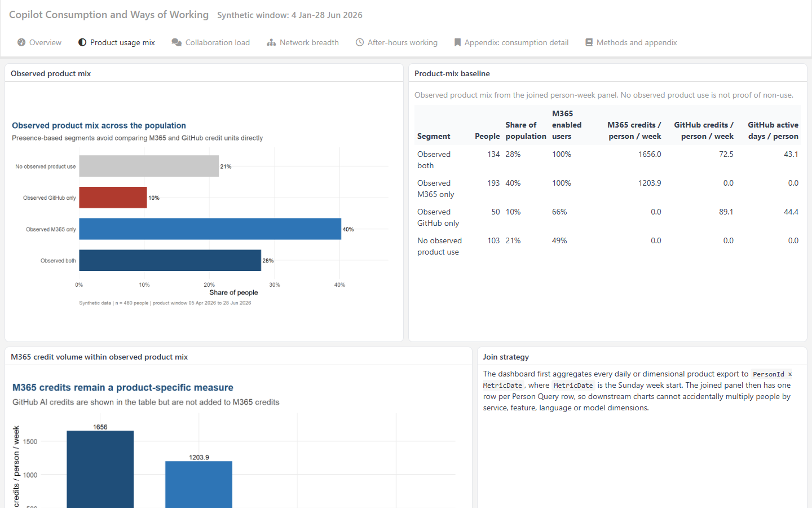Viewport: 812px width, 508px height.
Task: Switch to the Collaboration load tab
Action: [211, 42]
